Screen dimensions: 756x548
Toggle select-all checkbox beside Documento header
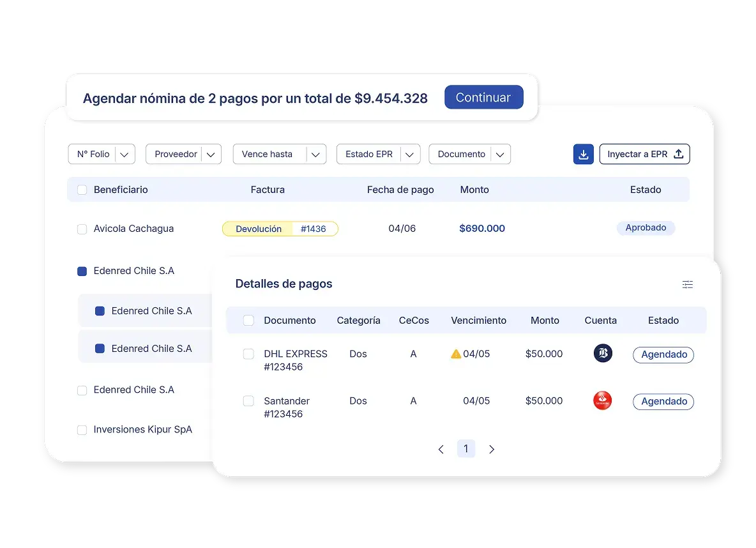[248, 321]
